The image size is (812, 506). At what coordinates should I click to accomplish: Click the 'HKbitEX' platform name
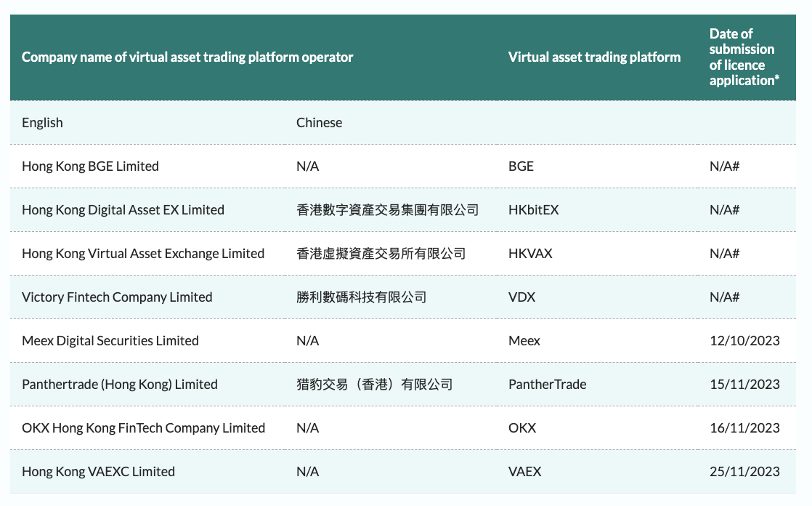[533, 210]
